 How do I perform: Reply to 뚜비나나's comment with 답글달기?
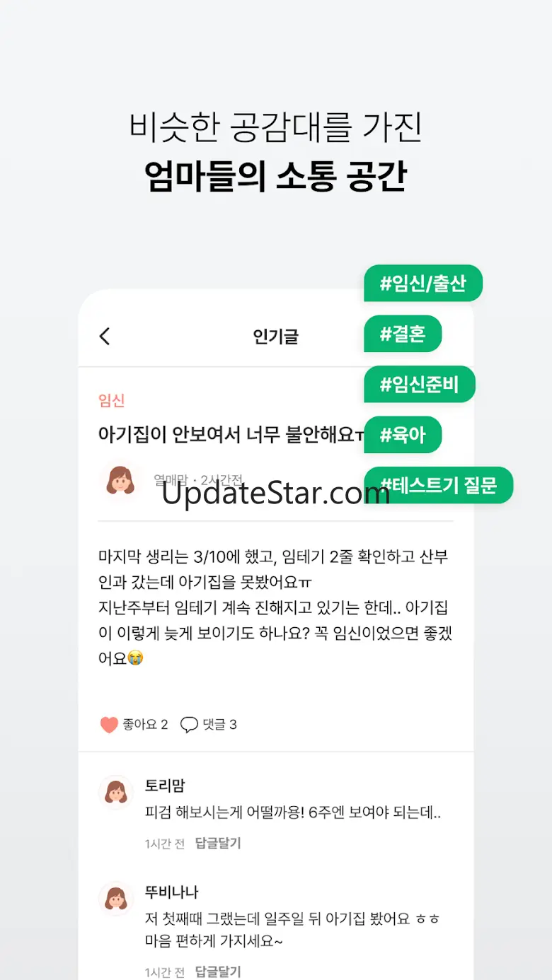point(218,972)
